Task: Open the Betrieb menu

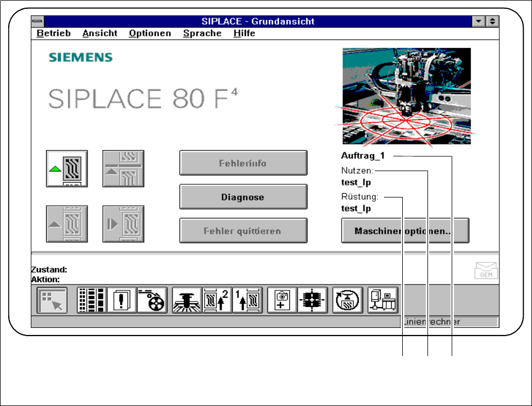Action: pos(53,33)
